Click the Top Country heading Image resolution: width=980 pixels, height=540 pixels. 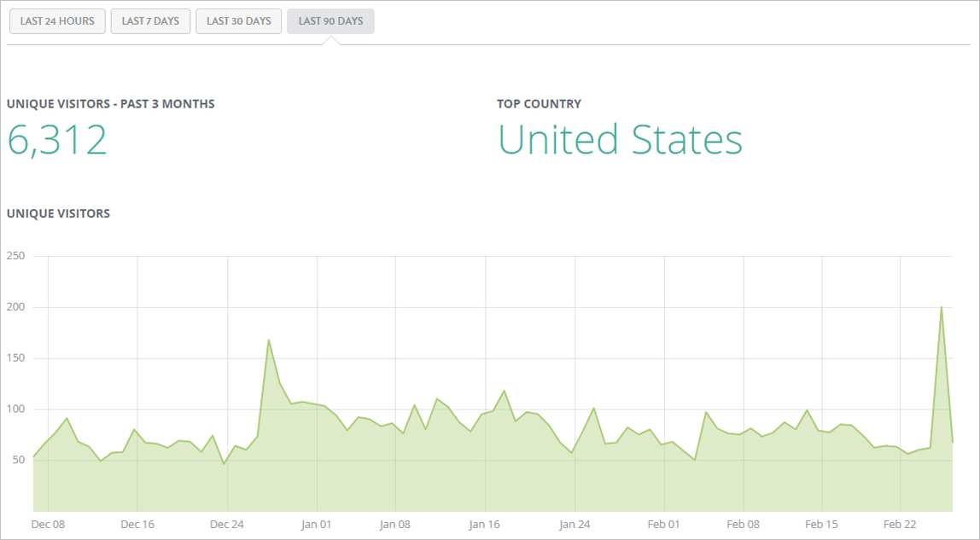coord(539,104)
